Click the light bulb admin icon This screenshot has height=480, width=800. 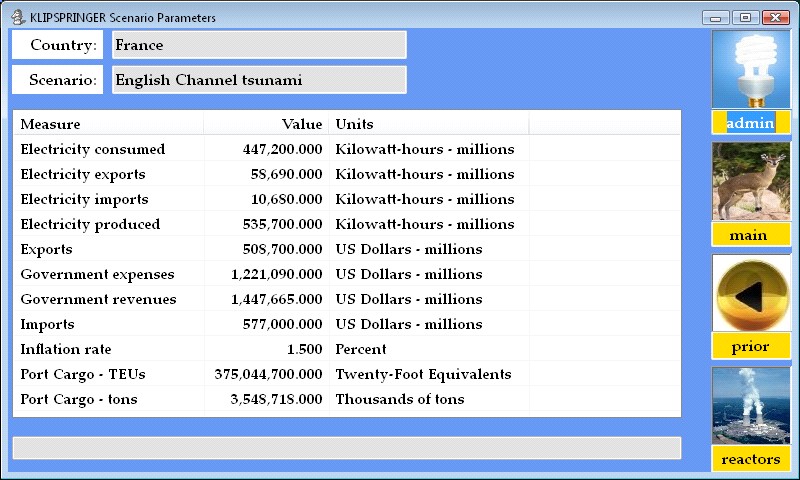(750, 69)
